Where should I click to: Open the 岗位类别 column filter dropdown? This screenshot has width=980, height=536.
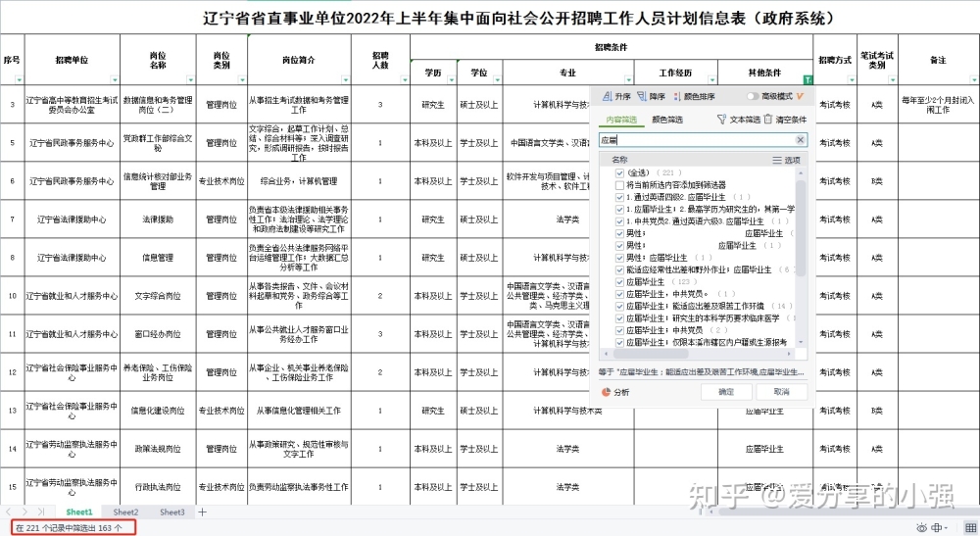coord(242,80)
